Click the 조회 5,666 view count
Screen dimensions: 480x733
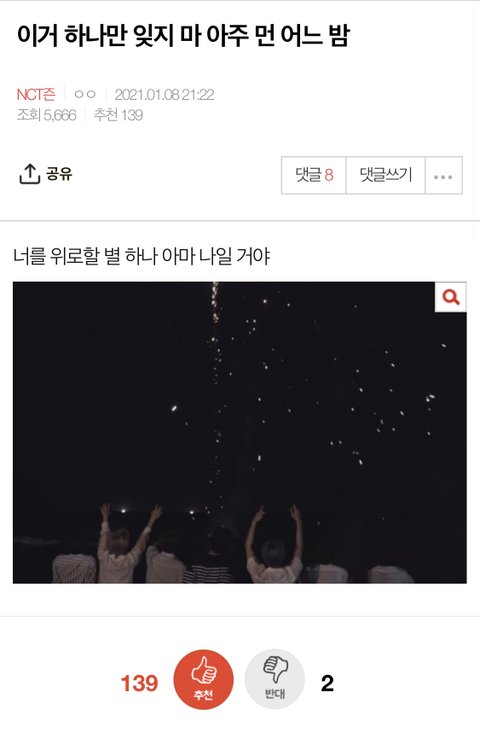[x=46, y=115]
